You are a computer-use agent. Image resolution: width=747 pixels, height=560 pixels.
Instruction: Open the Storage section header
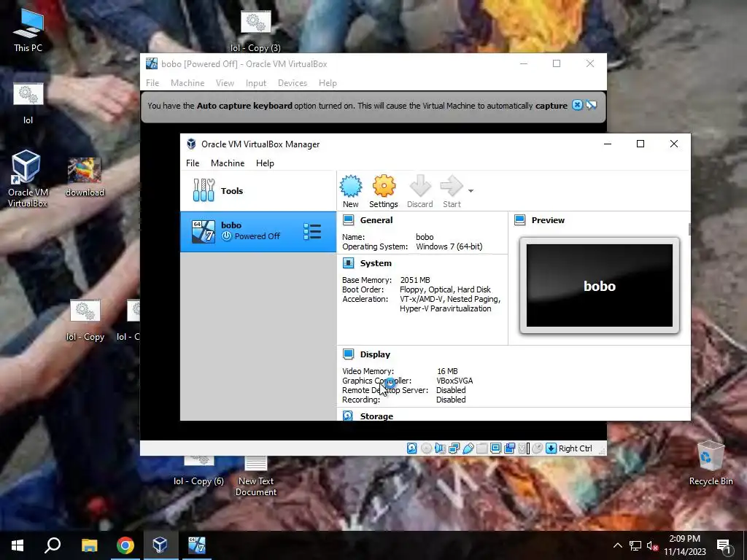pos(376,416)
